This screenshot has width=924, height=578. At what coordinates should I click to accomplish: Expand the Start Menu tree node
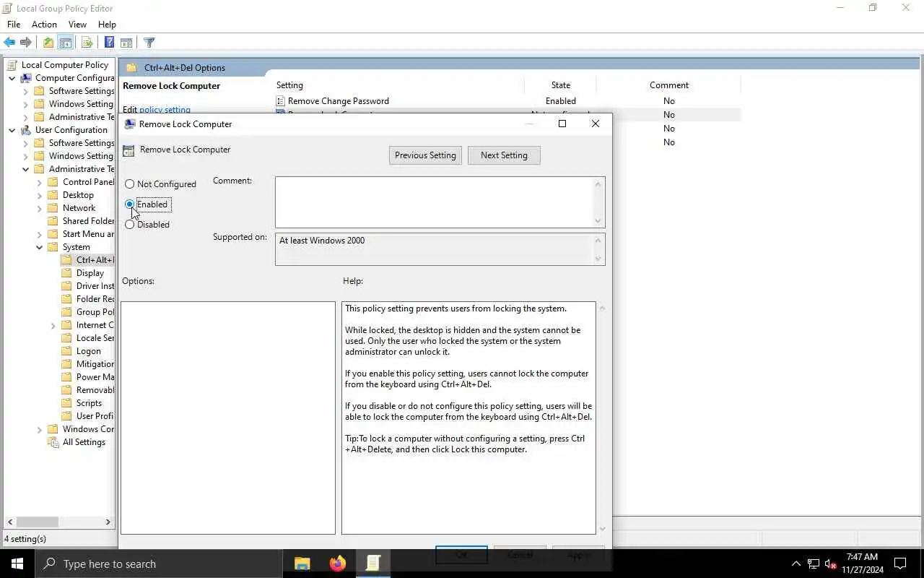[x=40, y=234]
